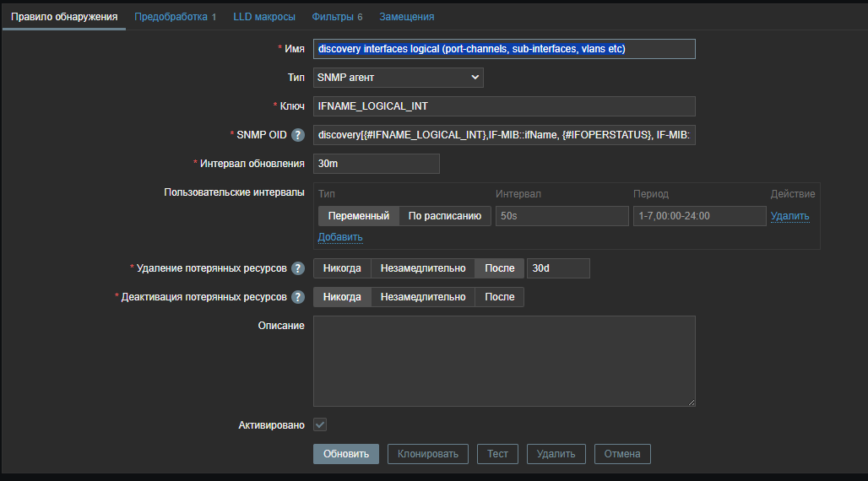868x481 pixels.
Task: Select По расписанию interval type
Action: 444,216
